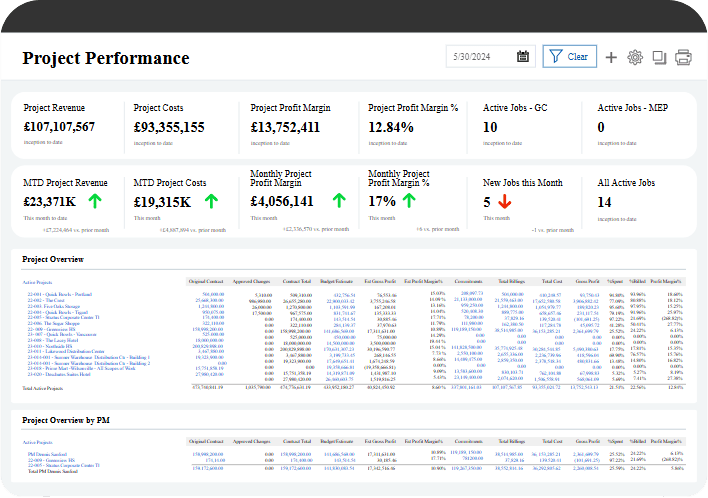Screen dimensions: 708x498
Task: Click Original Contract header in Overview by PM
Action: click(x=206, y=442)
